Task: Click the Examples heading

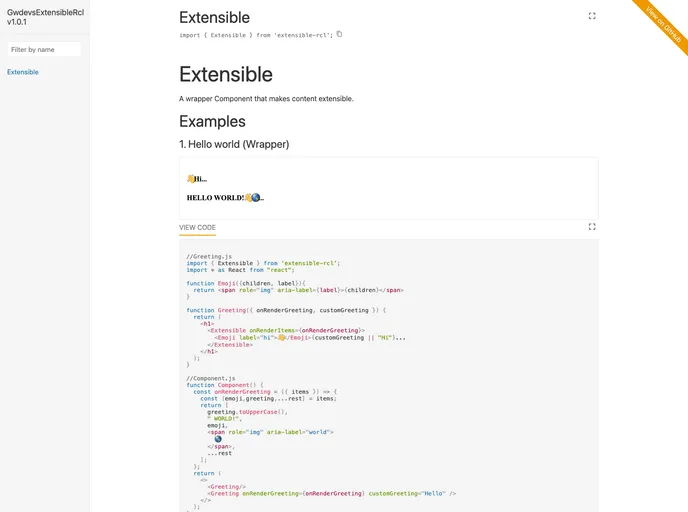Action: pos(212,121)
